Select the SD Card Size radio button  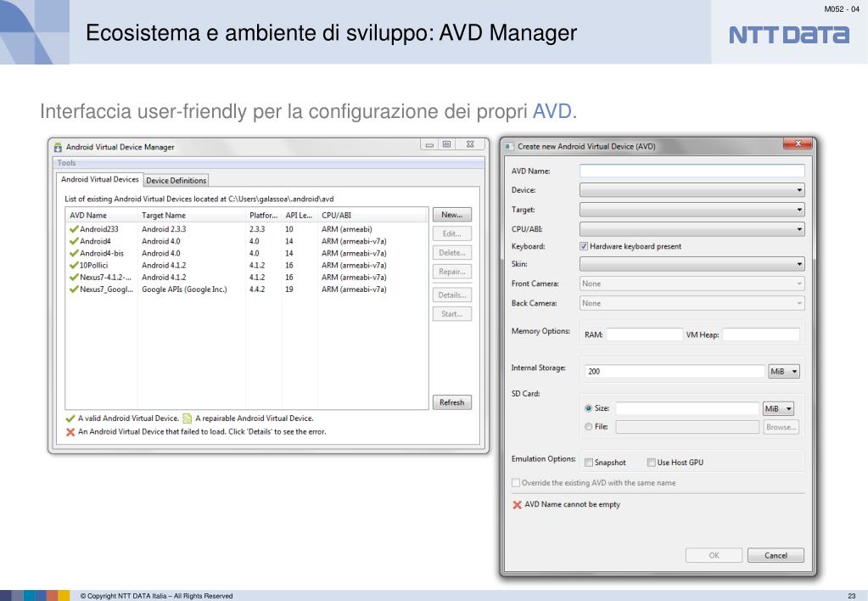[x=589, y=408]
